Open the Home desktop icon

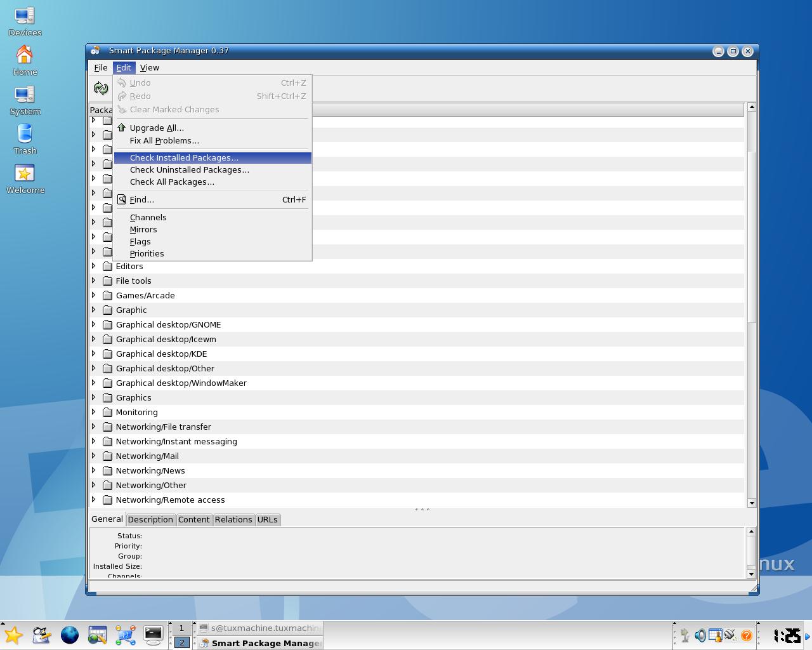[25, 62]
